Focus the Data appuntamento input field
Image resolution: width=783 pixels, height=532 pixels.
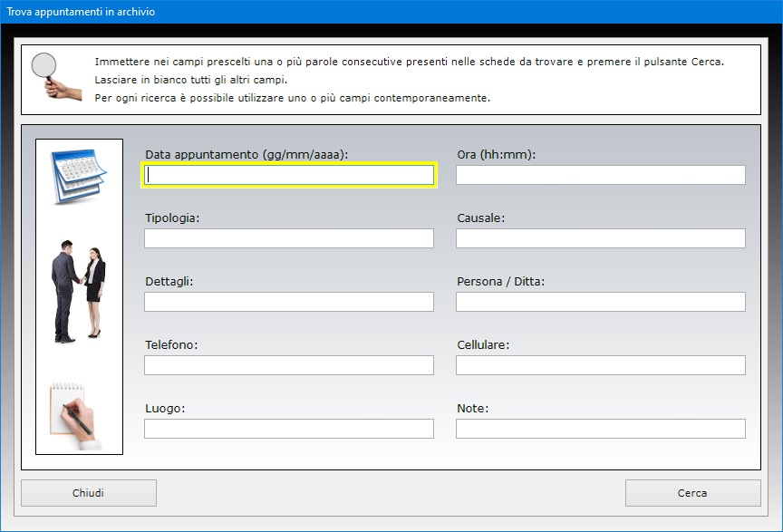[289, 175]
